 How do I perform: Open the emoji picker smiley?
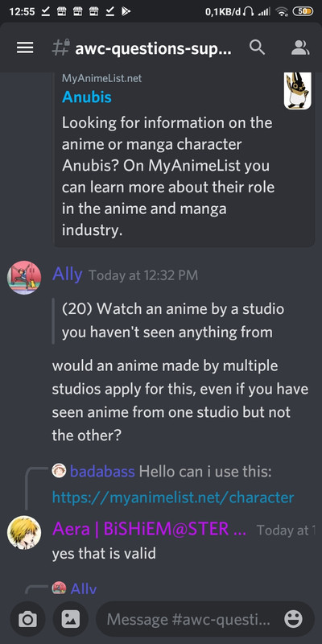293,619
